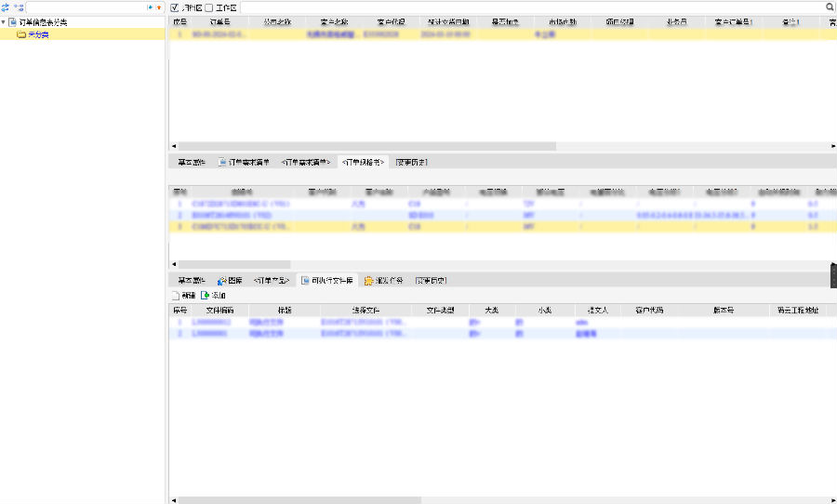Collapse the 订单信息表分类 tree node

4,21
